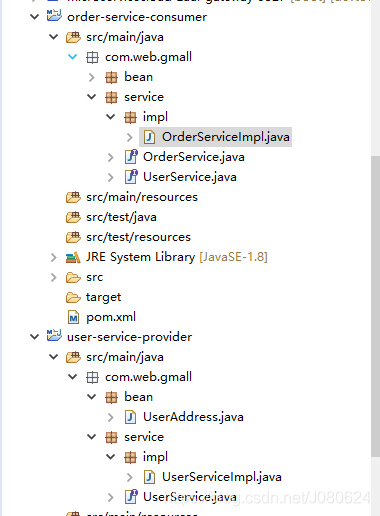Collapse service package in order-service-consumer
Screen dimensions: 380x516
tap(92, 97)
